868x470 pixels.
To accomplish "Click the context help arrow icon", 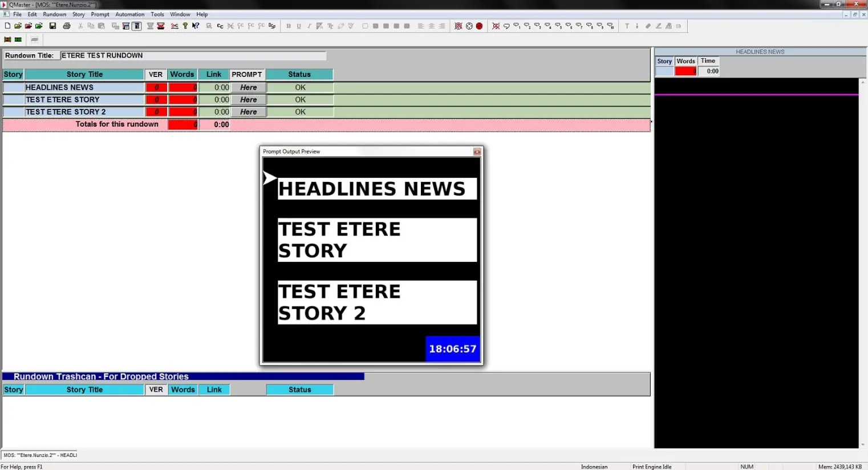I will pyautogui.click(x=196, y=26).
